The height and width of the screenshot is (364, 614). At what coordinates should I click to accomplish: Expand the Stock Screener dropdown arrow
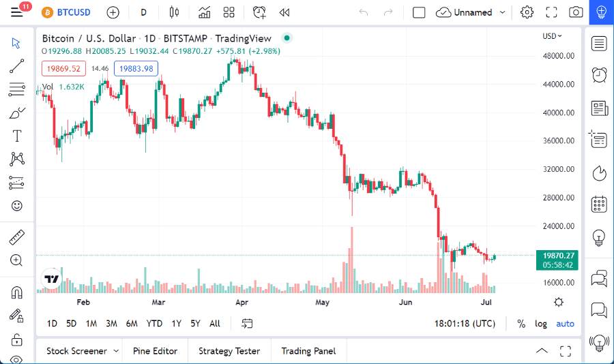[x=116, y=351]
